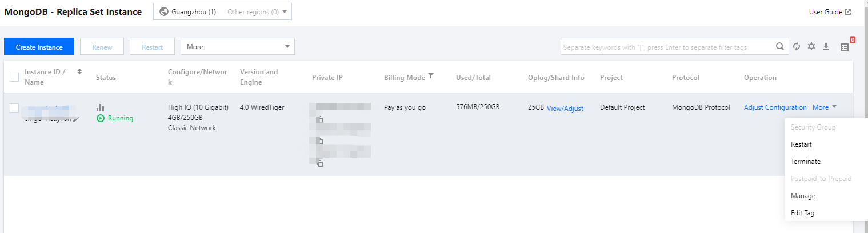The image size is (868, 233).
Task: Open the column settings gear
Action: (x=811, y=47)
